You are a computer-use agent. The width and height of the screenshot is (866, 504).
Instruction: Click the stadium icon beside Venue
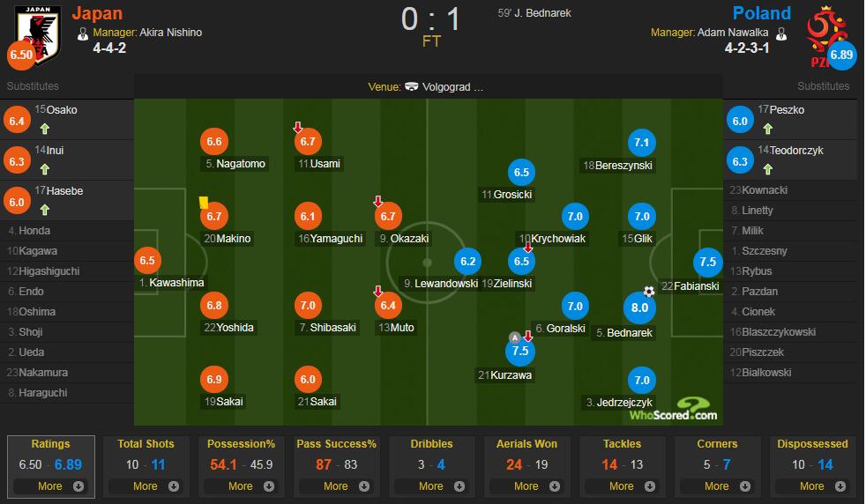click(x=411, y=87)
